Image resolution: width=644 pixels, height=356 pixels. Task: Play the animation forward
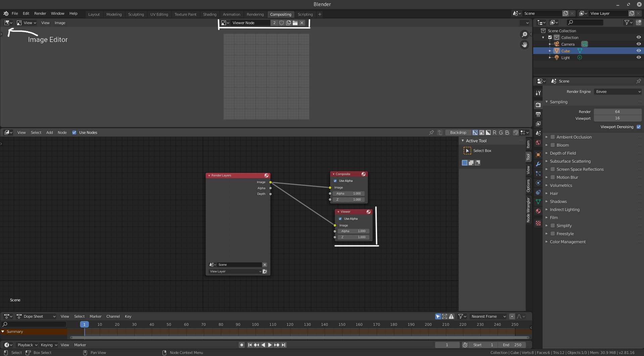tap(270, 345)
